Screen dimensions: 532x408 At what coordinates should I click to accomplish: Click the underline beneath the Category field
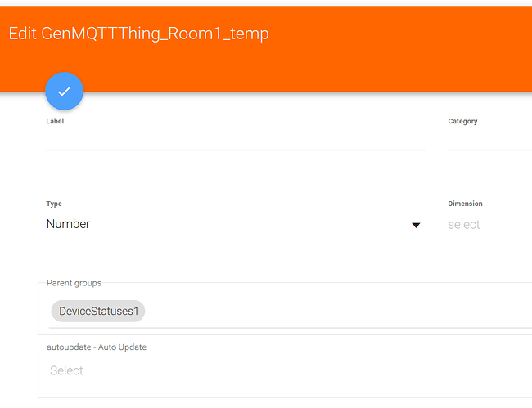[x=489, y=150]
